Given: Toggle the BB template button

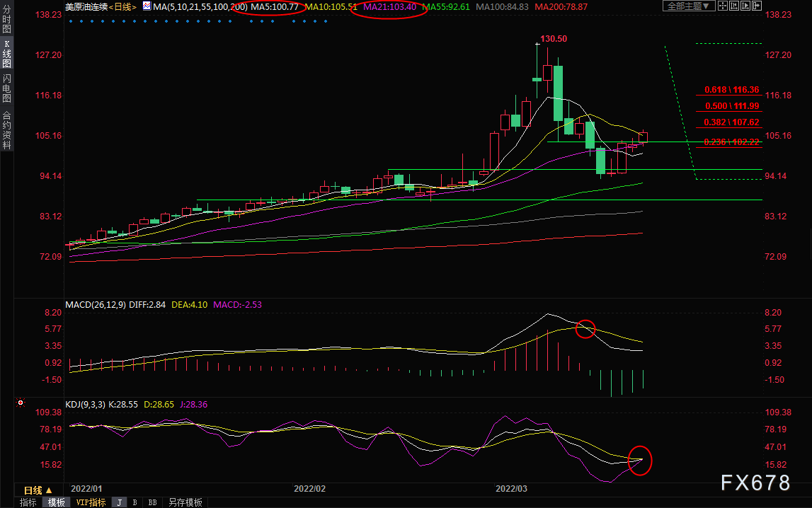Looking at the screenshot, I should point(153,502).
